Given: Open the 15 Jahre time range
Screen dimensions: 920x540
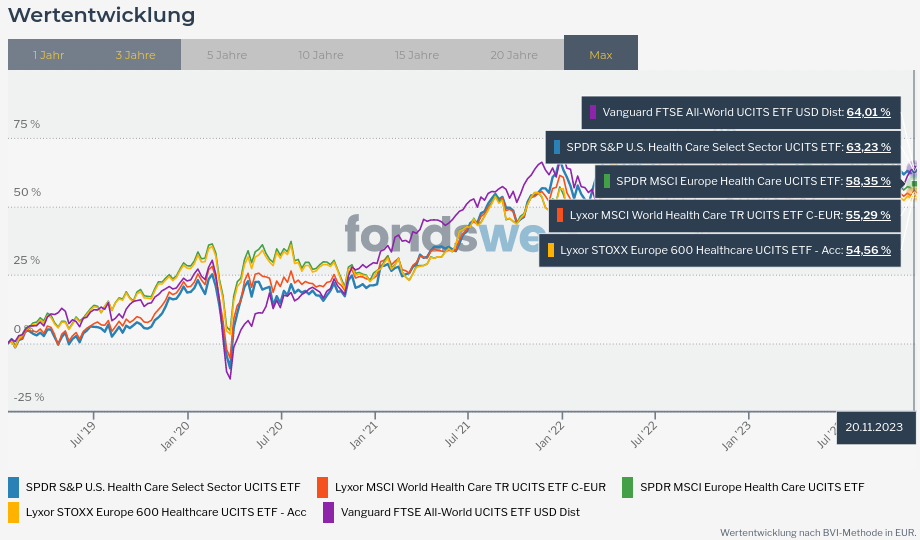Looking at the screenshot, I should click(416, 55).
